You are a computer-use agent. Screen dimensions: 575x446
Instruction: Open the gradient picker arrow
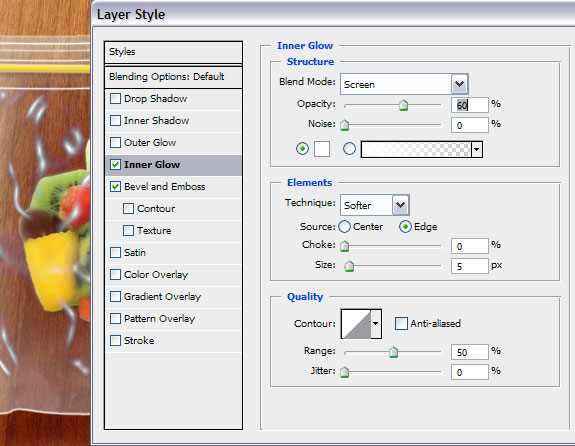[x=476, y=150]
